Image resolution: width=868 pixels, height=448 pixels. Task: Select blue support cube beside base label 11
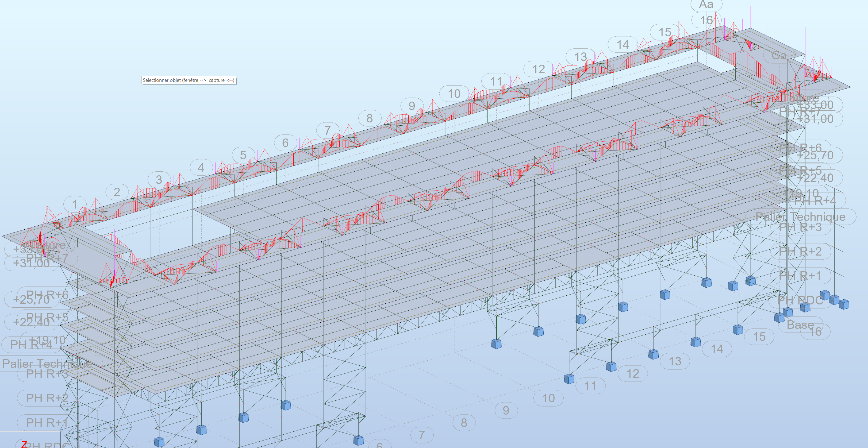pos(569,379)
